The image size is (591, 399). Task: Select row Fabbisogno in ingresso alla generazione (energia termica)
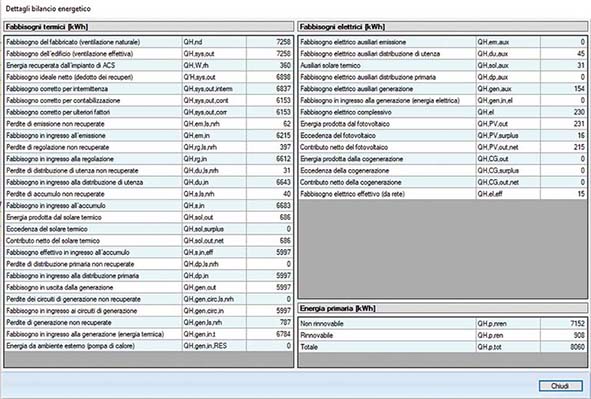(x=149, y=334)
